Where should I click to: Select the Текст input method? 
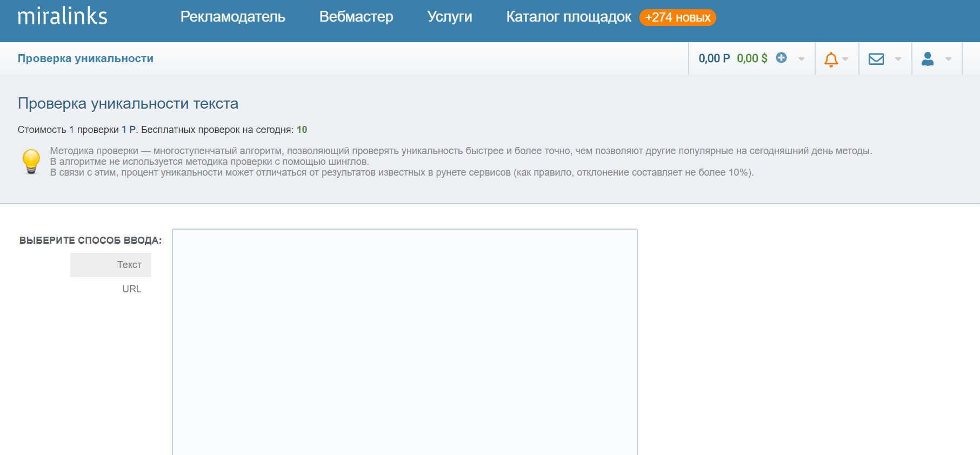point(129,265)
